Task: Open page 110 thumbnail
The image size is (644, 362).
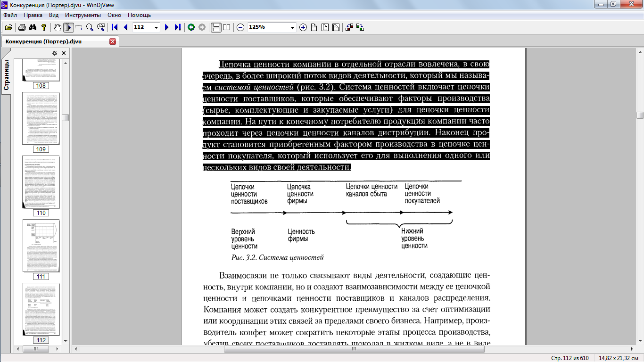Action: pos(41,182)
